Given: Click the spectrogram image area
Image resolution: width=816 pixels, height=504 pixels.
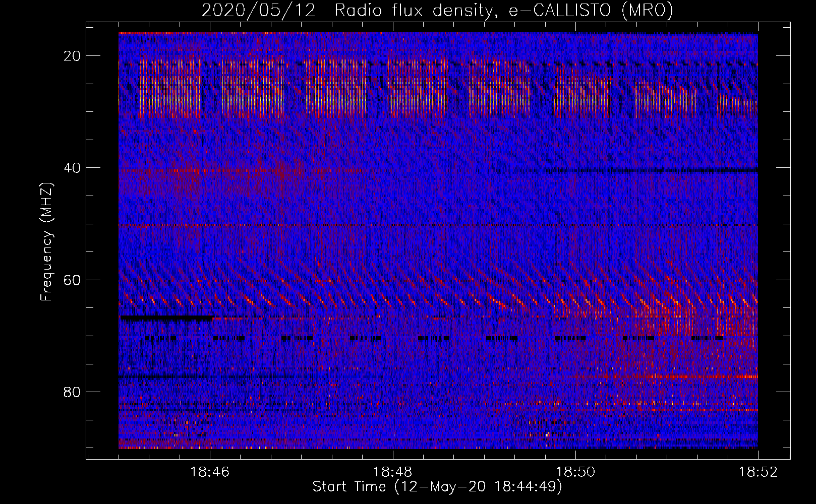Looking at the screenshot, I should coord(438,240).
